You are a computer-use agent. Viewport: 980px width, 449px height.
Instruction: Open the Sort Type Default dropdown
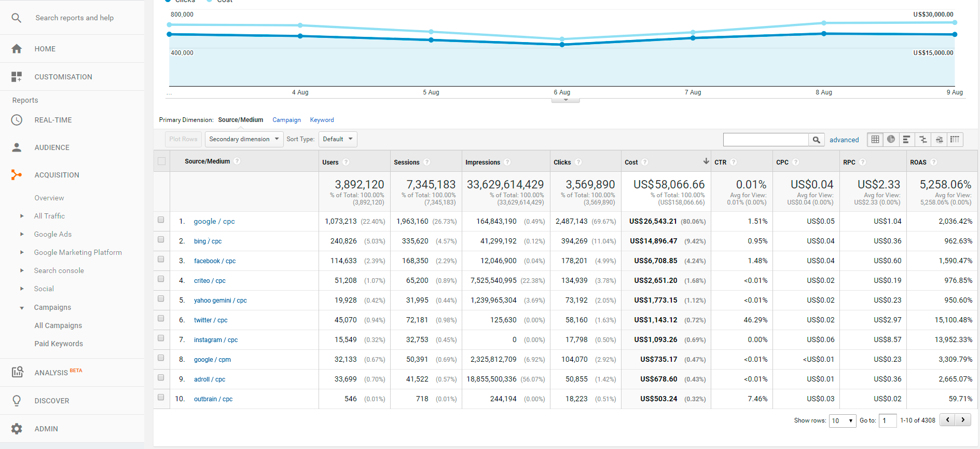coord(338,139)
